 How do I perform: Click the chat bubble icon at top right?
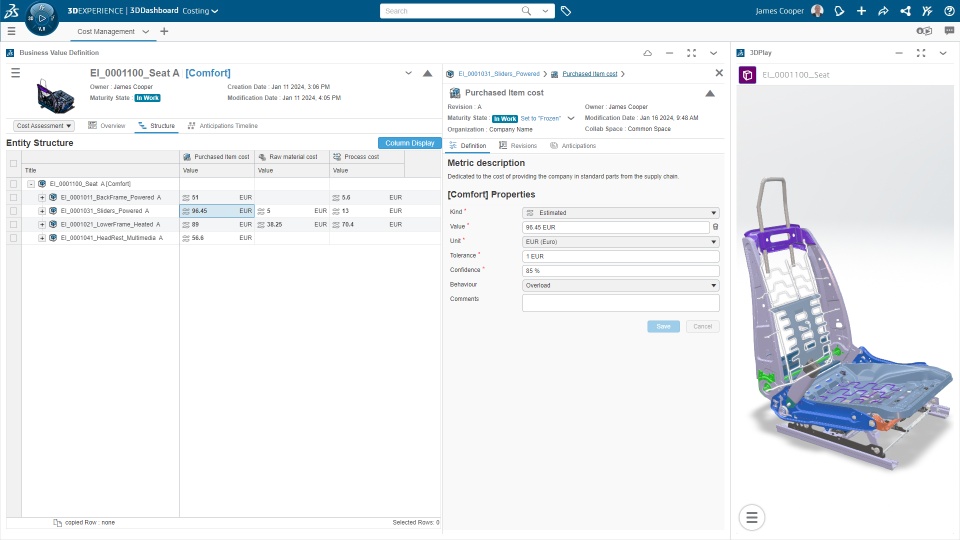coord(949,31)
